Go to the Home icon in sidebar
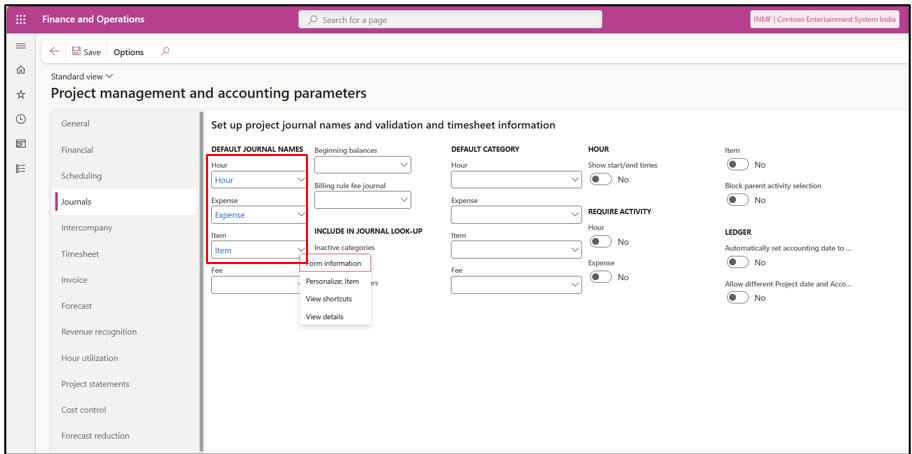This screenshot has height=454, width=912. click(20, 70)
